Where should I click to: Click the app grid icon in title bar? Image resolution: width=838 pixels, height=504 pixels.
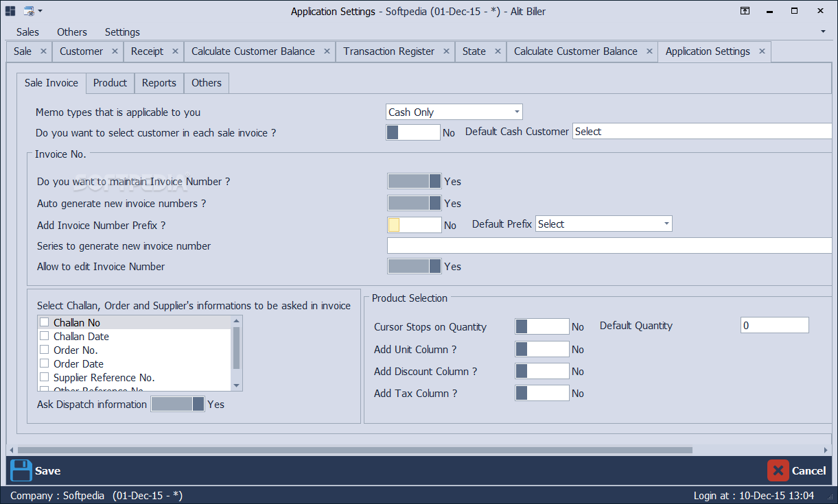point(10,11)
